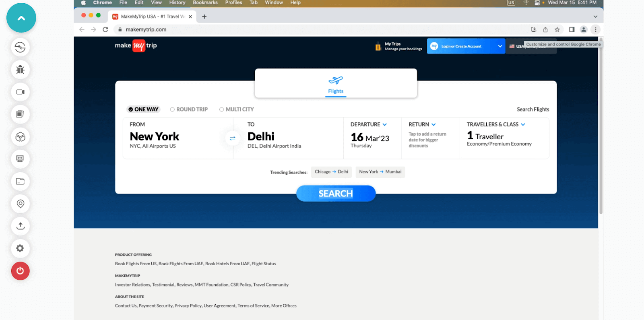Close the MakeMyTrip USA browser tab

coord(190,17)
